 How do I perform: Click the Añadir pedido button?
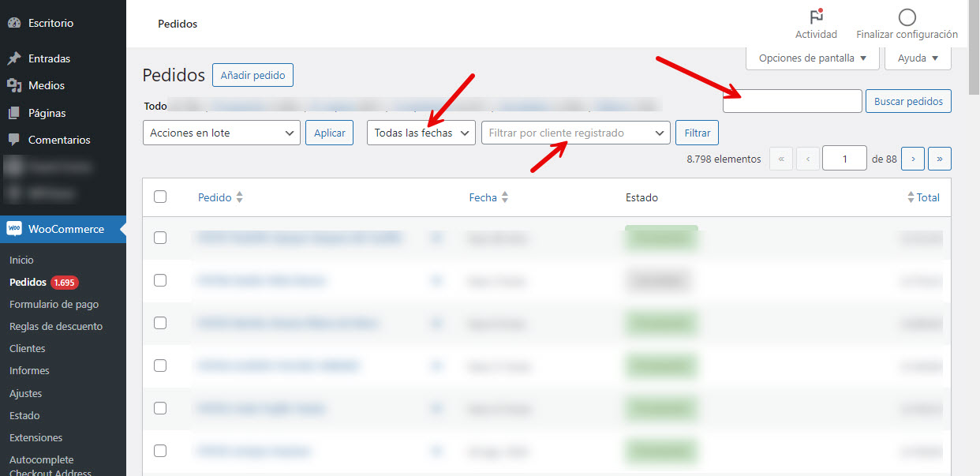click(252, 76)
